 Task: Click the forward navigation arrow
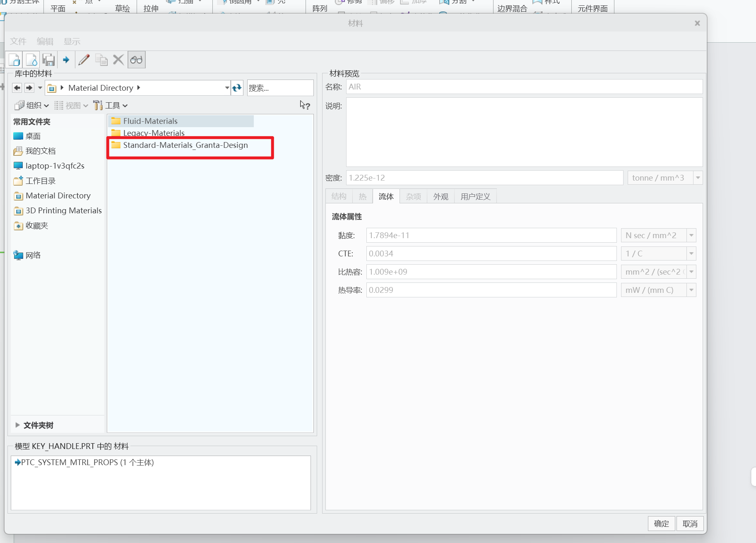pyautogui.click(x=29, y=88)
